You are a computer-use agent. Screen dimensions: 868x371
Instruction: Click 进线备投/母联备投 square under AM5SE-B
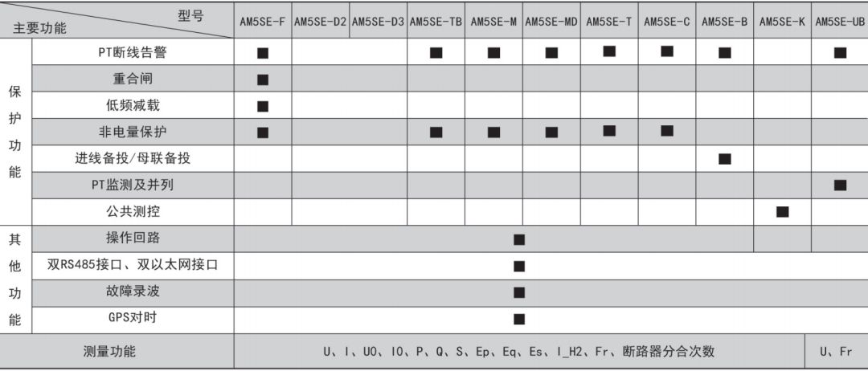click(x=725, y=159)
